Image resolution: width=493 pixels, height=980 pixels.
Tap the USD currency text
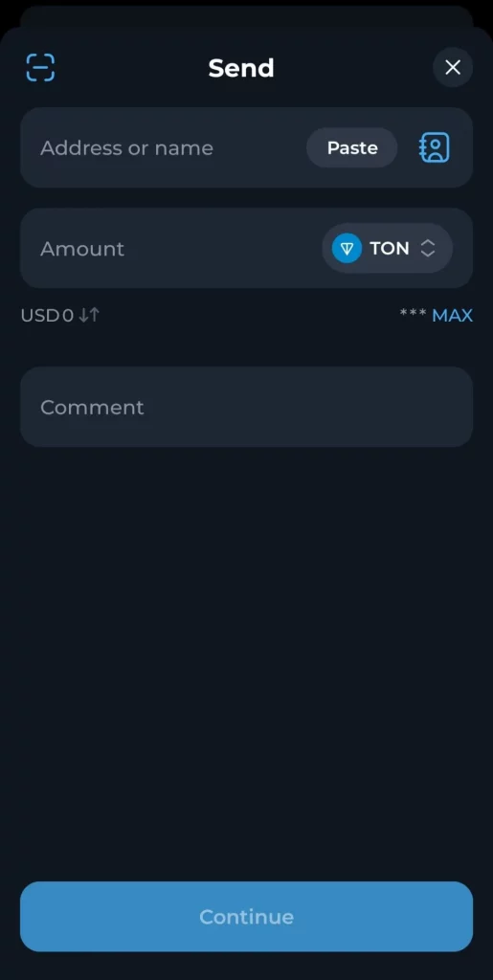click(39, 315)
